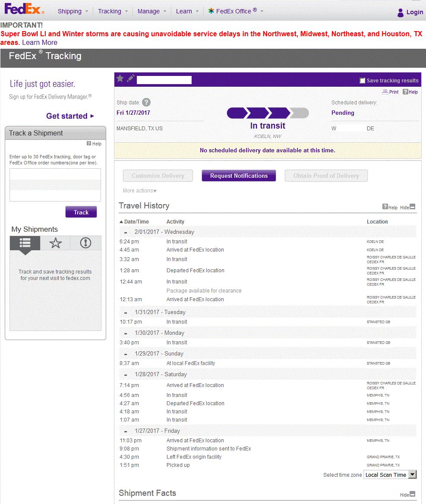Click the FedEx Office star logo icon
Screen dimensions: 426x504
point(211,11)
